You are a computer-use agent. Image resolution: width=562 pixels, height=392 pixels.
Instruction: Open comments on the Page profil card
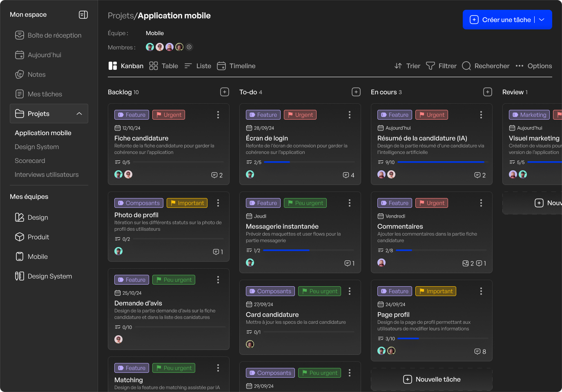pos(480,352)
